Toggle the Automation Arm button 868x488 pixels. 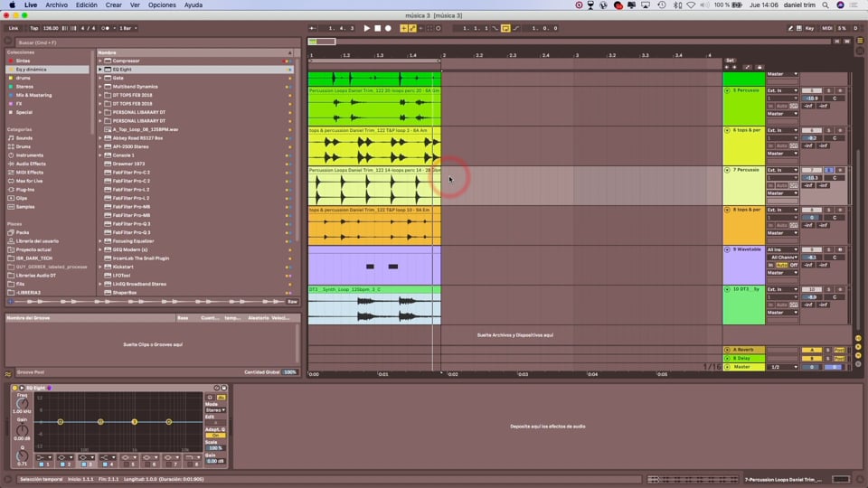tap(412, 28)
